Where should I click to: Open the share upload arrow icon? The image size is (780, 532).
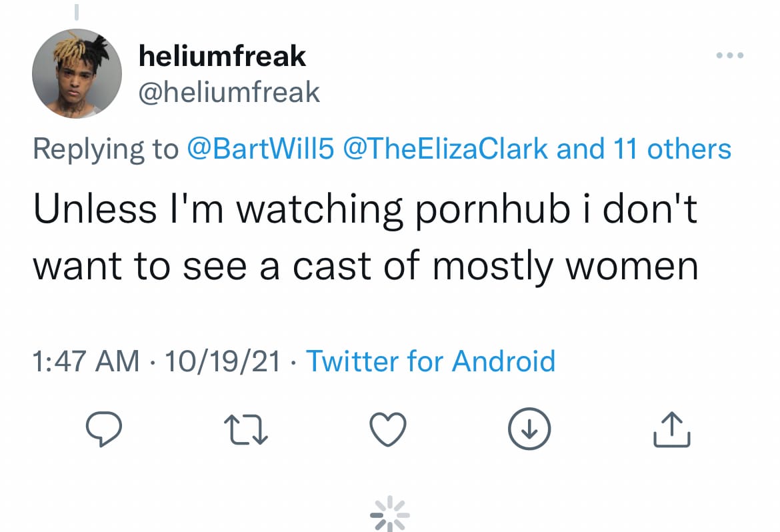671,429
